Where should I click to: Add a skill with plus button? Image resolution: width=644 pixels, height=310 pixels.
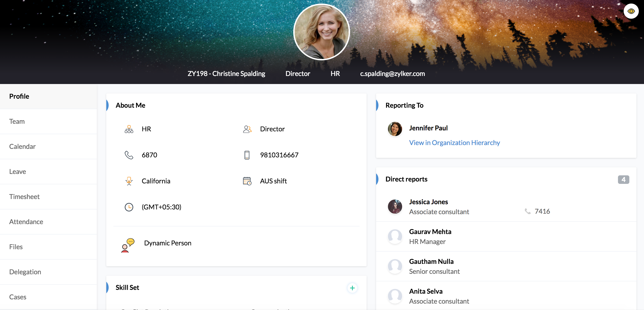point(352,288)
